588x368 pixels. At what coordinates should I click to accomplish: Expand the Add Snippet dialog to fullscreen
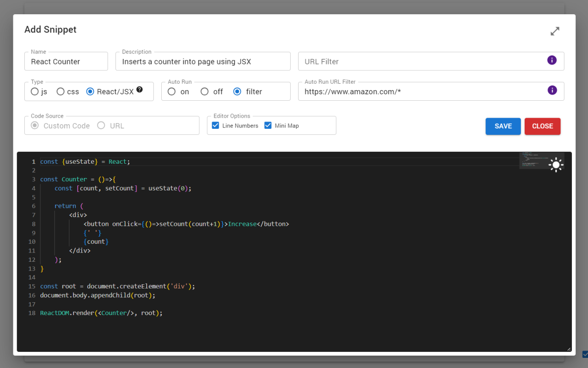coord(554,31)
